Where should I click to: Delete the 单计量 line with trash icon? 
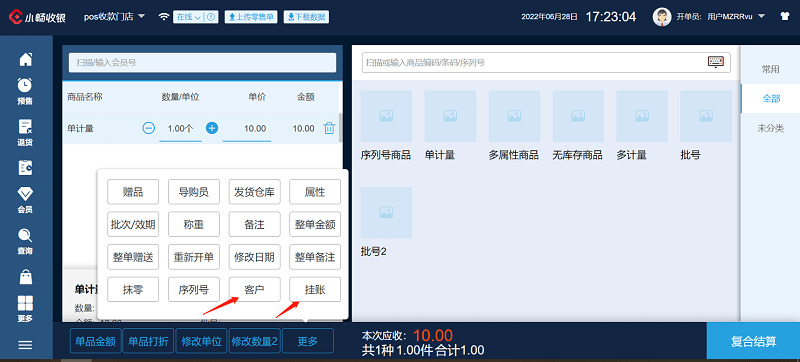click(x=329, y=128)
